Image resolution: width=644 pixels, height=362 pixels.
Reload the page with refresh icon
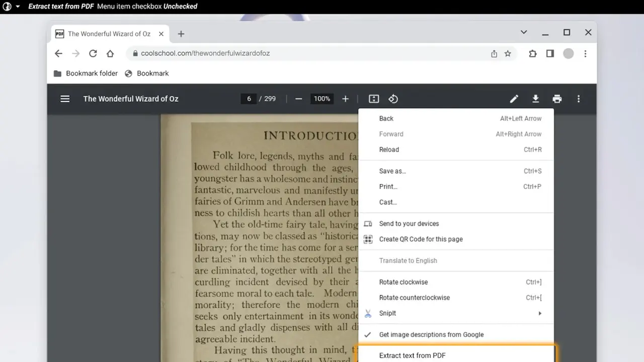[93, 53]
